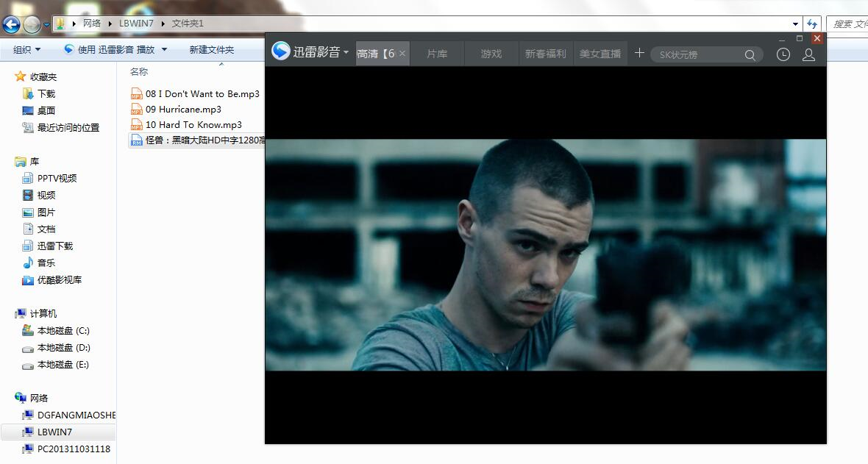
Task: Click RM file icon of 怪兽 video
Action: pos(137,140)
